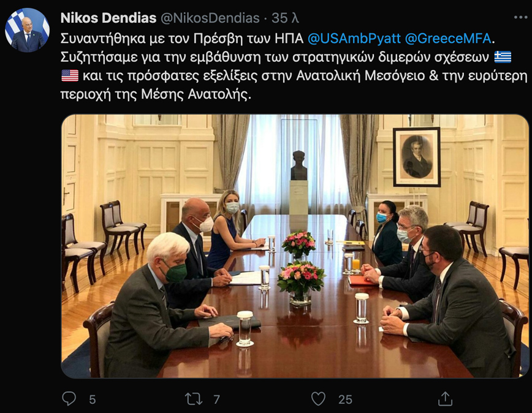Open the three-dot more options menu
532x413 pixels.
520,17
